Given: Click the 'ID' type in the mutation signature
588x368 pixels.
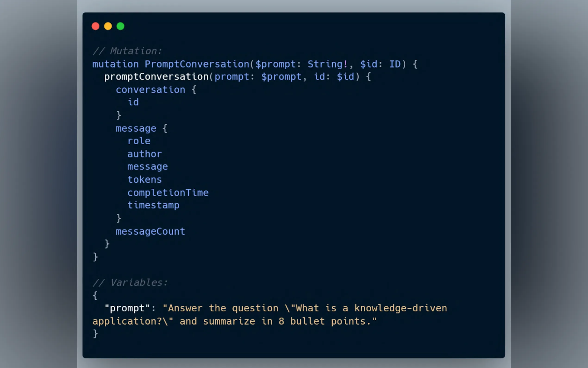Looking at the screenshot, I should (x=395, y=64).
